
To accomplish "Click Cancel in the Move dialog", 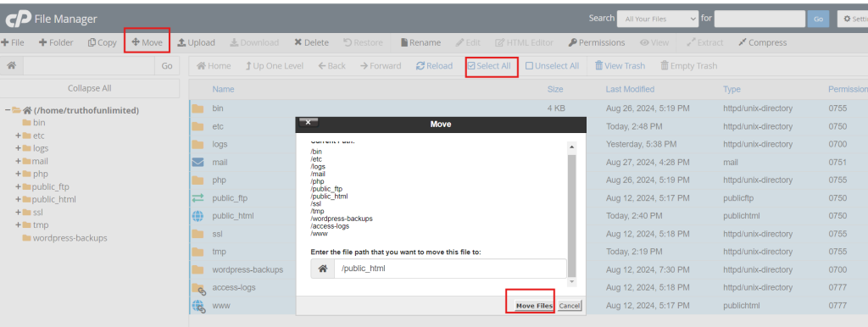I will tap(569, 306).
